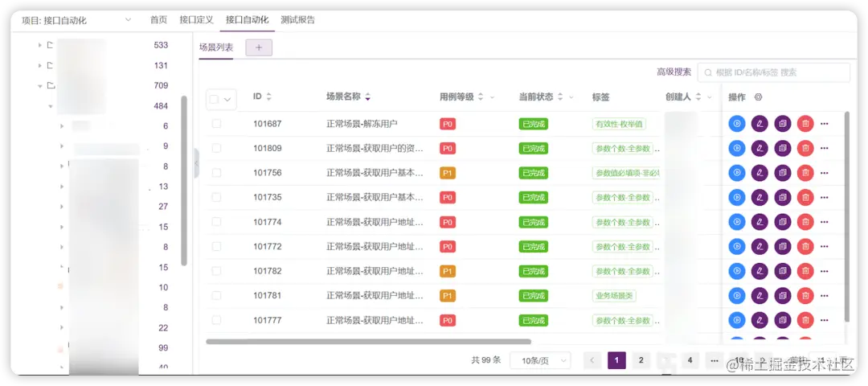
Task: Click the left tree vertical scrollbar
Action: pos(184,181)
